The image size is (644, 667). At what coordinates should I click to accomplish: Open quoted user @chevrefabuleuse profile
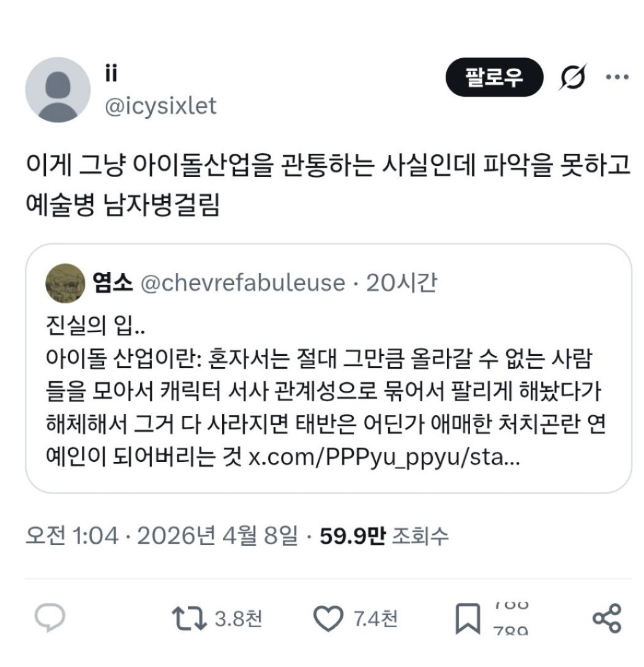(x=242, y=282)
